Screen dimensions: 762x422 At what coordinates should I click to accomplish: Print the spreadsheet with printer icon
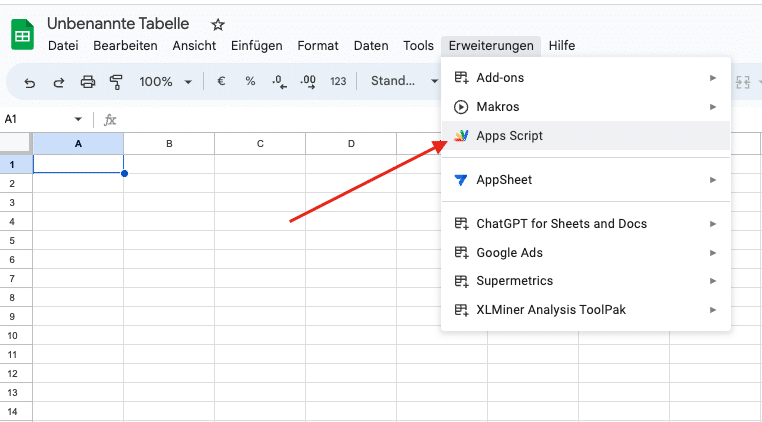point(87,82)
